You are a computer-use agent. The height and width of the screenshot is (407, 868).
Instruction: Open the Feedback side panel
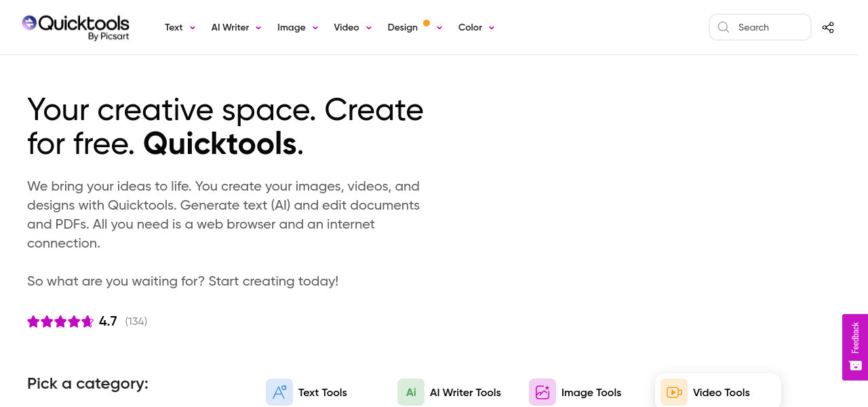[855, 338]
